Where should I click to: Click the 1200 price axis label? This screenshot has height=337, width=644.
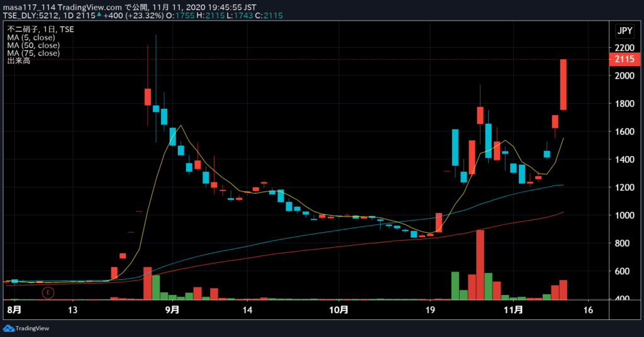(x=625, y=187)
